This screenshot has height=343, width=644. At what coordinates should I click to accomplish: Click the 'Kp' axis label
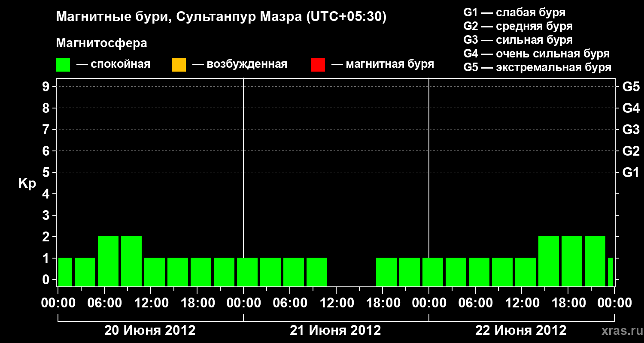pos(27,184)
